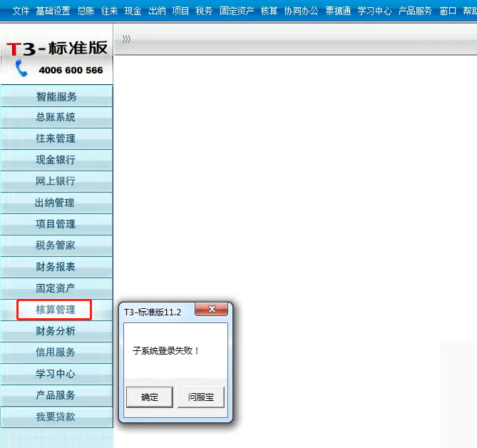
Task: Open the 总账 menu
Action: tap(86, 11)
